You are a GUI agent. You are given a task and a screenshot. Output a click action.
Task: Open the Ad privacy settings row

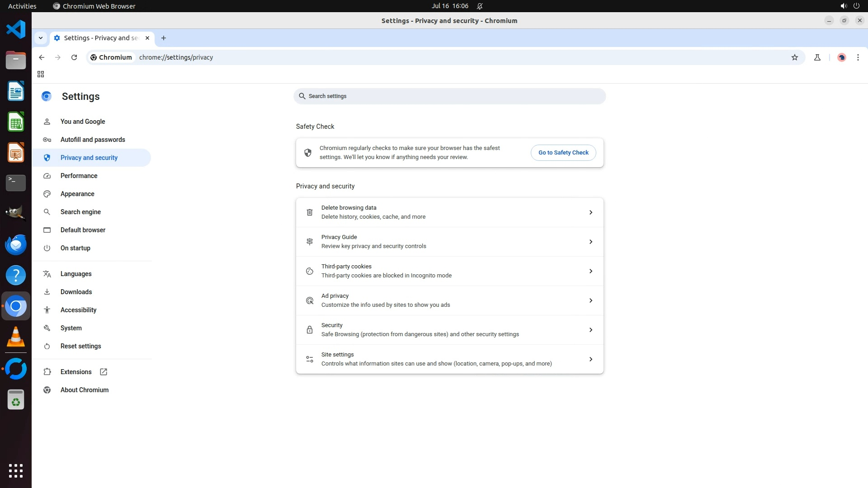point(449,300)
